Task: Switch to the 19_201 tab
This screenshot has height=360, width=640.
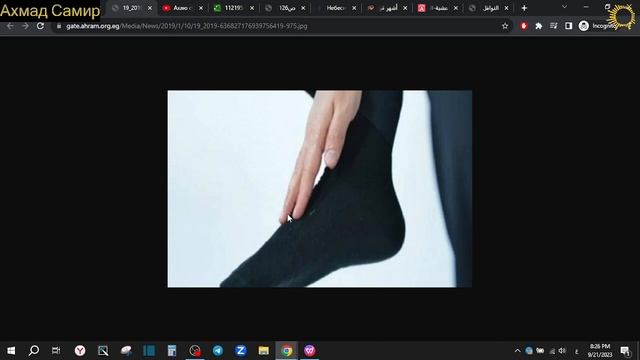Action: coord(131,8)
